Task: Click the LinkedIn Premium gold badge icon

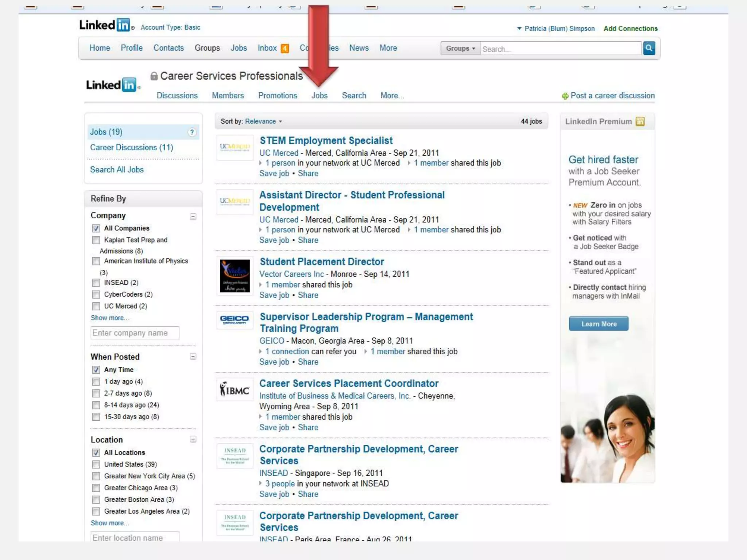Action: point(640,121)
